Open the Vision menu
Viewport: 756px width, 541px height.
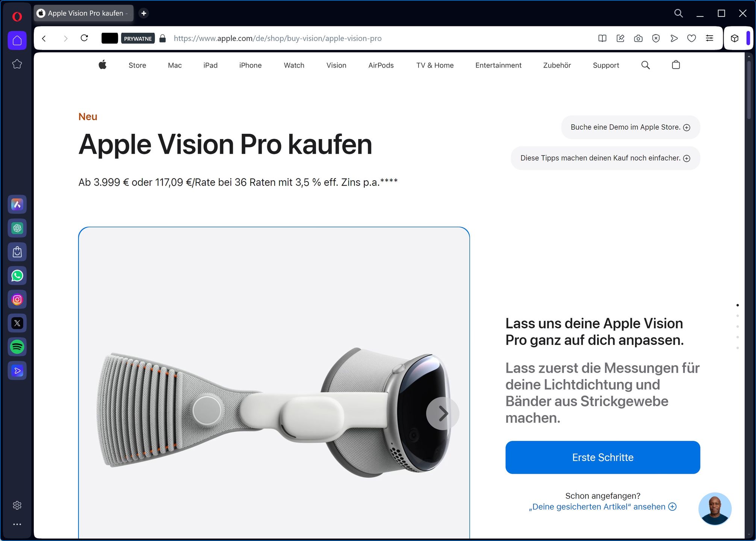point(336,65)
